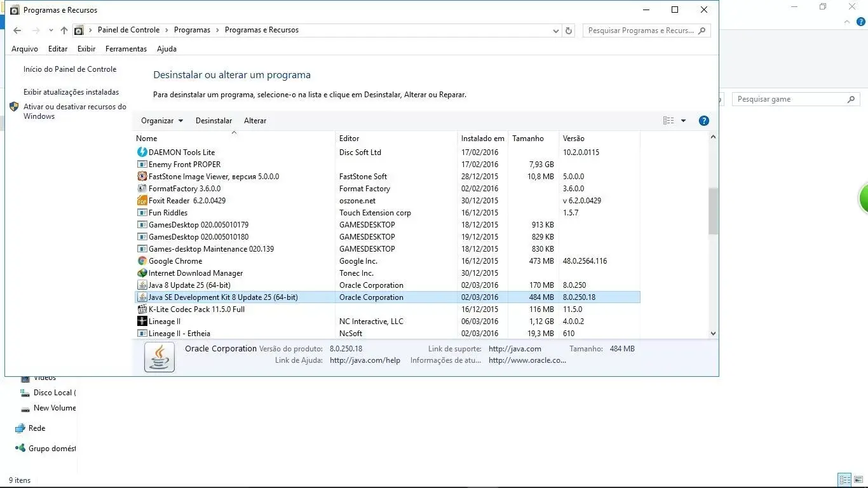
Task: Go up one level with up arrow
Action: click(64, 30)
